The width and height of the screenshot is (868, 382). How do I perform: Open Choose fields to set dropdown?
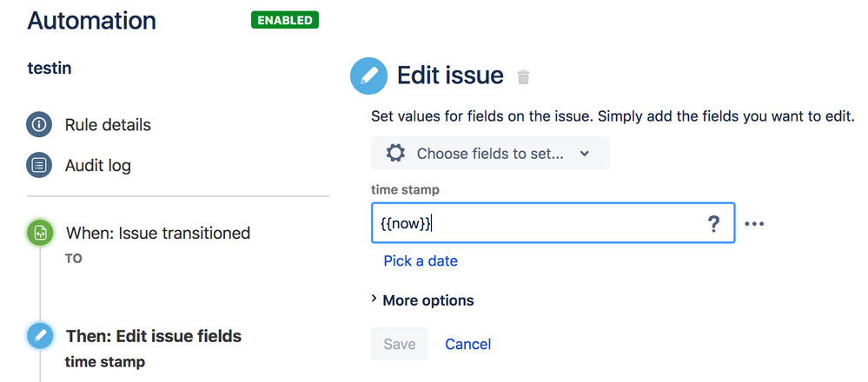coord(490,154)
